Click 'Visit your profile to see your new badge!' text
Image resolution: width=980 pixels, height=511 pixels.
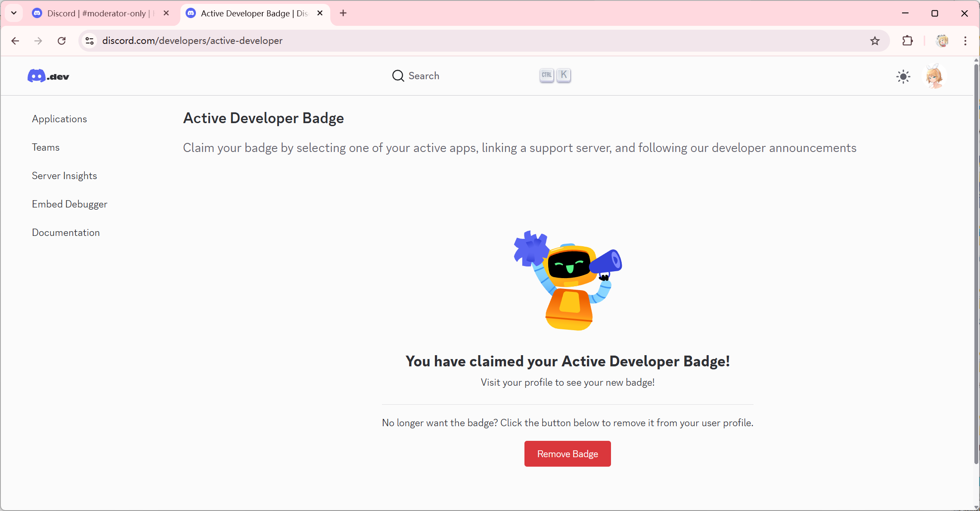[568, 382]
